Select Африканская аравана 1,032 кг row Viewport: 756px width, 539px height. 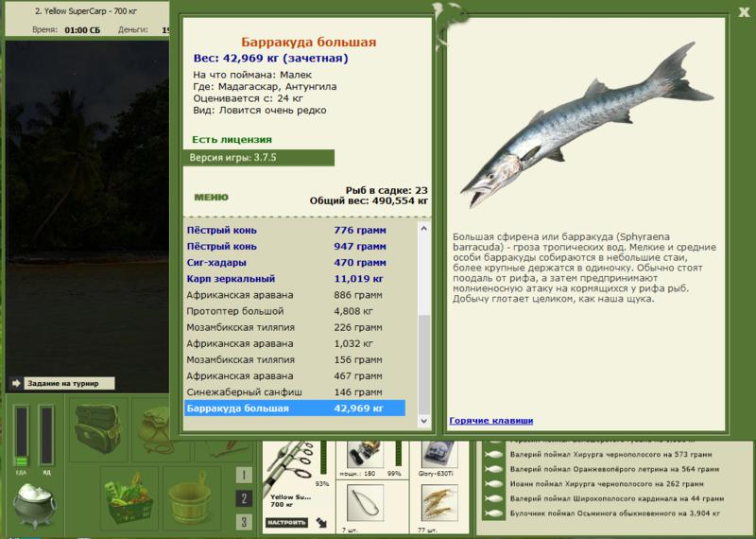coord(295,343)
